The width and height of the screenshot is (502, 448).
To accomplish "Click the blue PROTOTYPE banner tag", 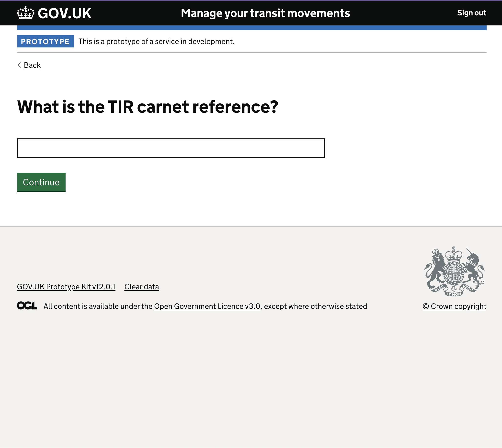I will 45,41.
